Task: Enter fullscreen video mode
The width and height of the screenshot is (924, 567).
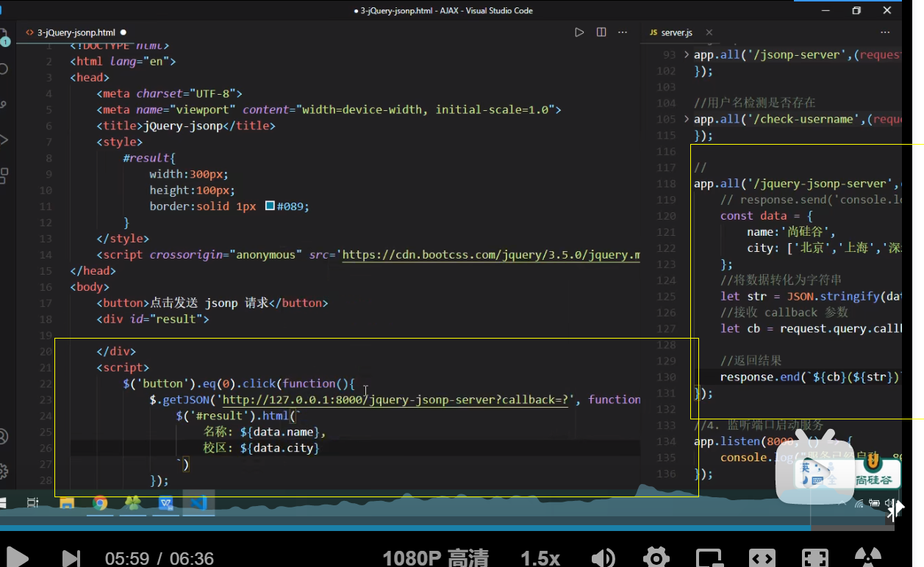Action: 814,558
